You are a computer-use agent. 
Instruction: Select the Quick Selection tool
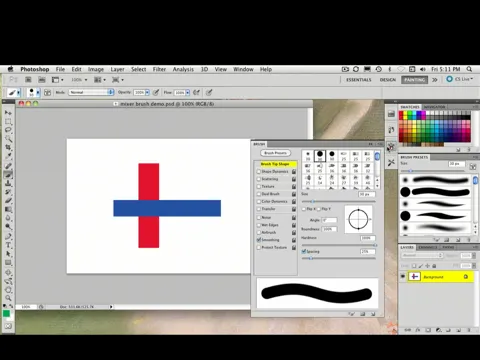click(x=8, y=139)
